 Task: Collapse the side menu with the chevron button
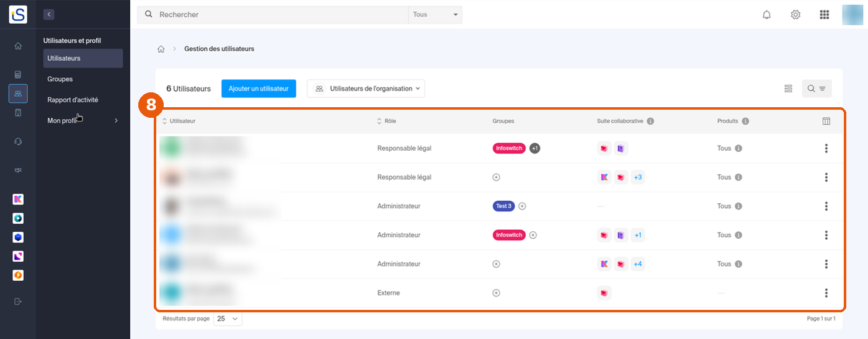49,14
